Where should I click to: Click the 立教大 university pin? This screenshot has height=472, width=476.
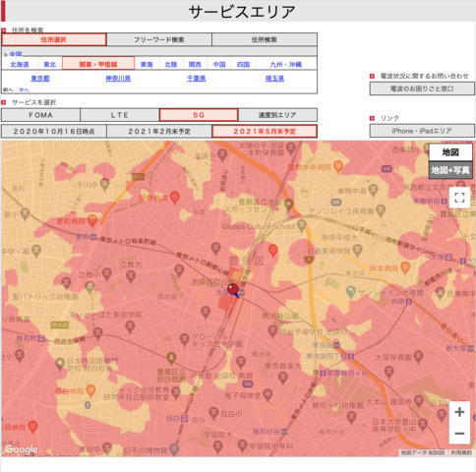click(x=131, y=276)
